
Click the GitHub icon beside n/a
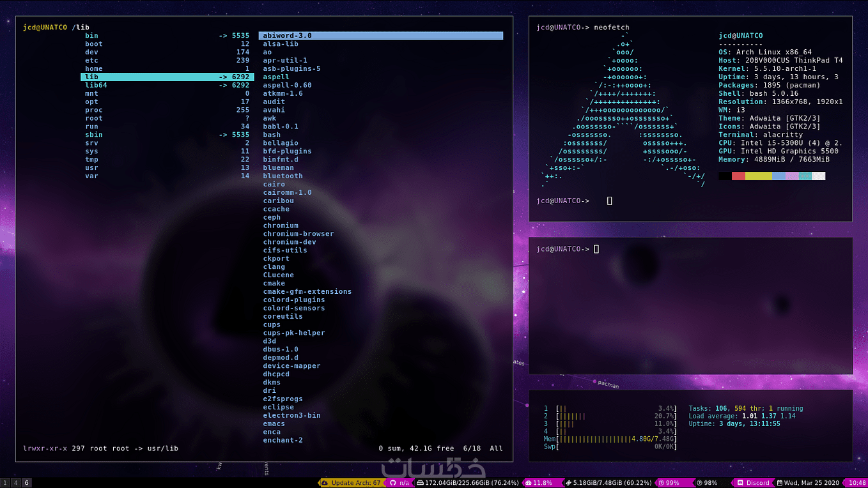(x=394, y=483)
